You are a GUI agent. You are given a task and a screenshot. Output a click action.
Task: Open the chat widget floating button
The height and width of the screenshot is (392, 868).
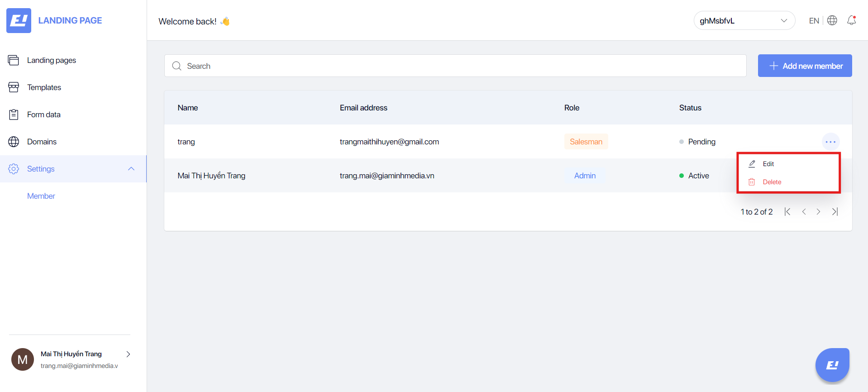pos(832,365)
